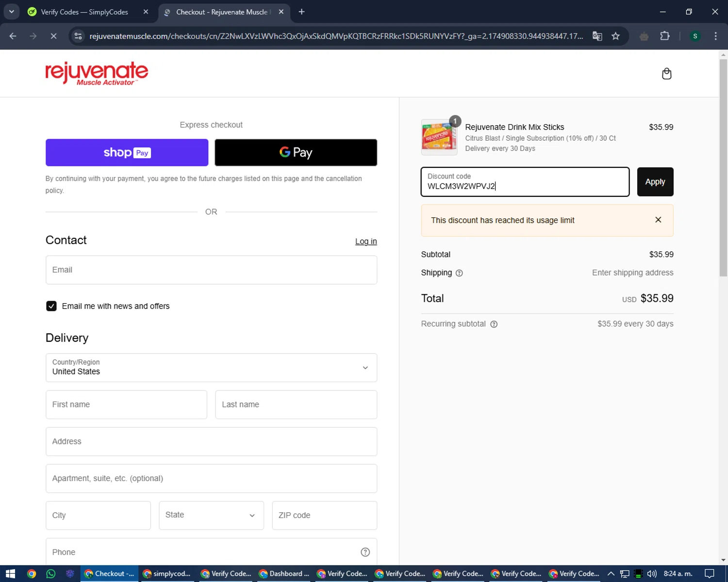This screenshot has height=582, width=728.
Task: Open WhatsApp from the taskbar
Action: tap(50, 574)
